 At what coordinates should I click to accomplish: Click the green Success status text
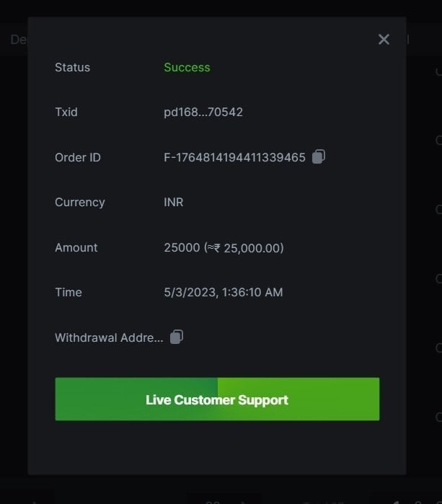point(187,67)
